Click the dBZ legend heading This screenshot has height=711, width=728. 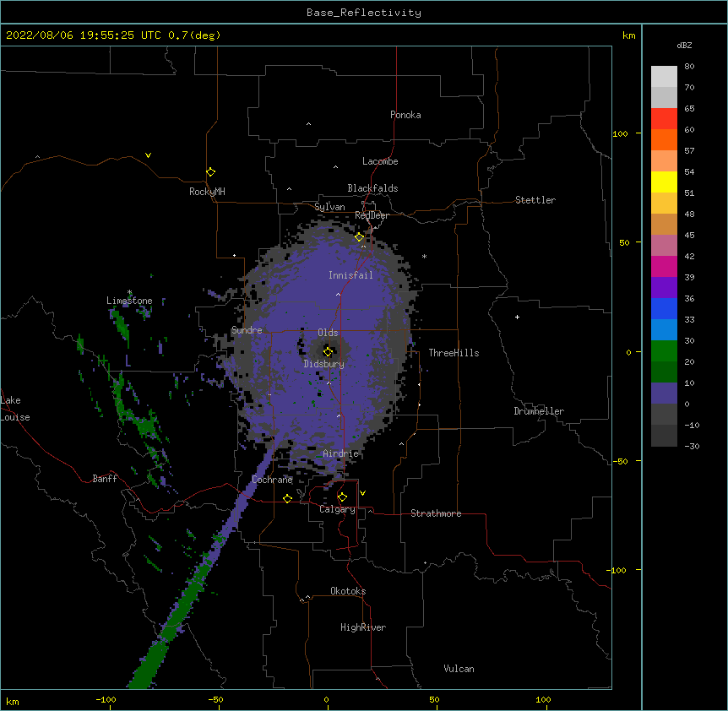click(684, 45)
